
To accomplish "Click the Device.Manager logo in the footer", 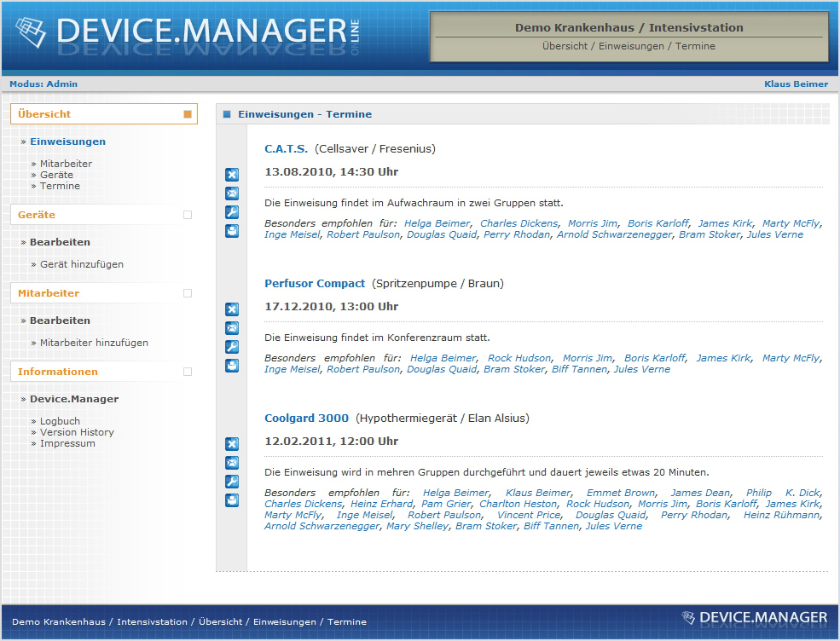I will pos(755,617).
